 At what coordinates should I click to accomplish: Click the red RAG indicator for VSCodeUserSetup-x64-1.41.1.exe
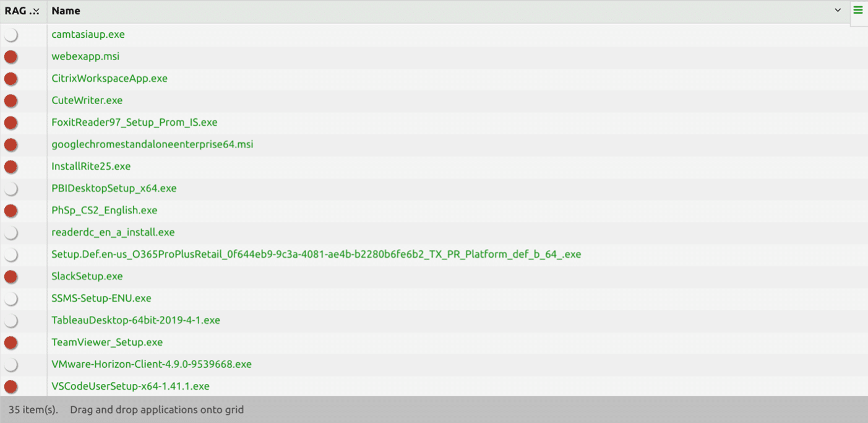(11, 387)
